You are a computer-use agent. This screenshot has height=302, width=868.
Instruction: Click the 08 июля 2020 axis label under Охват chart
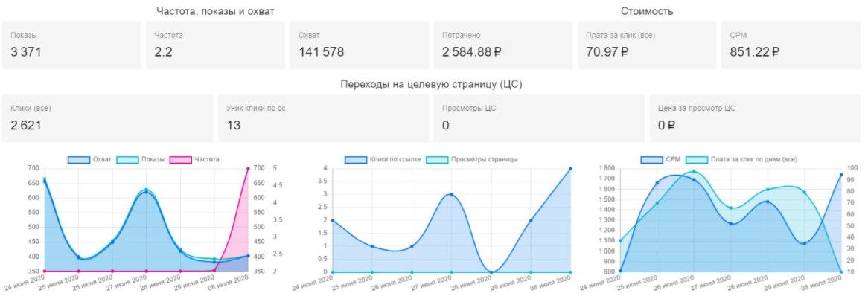(x=228, y=283)
